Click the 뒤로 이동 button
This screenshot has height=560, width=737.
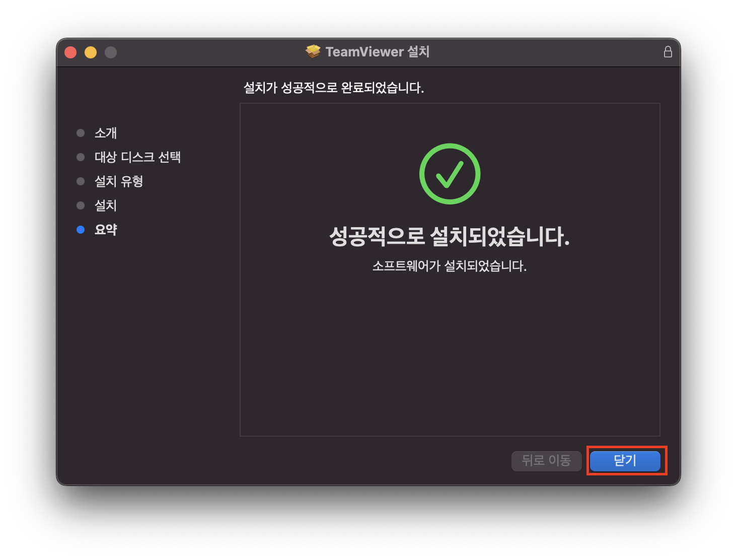[546, 461]
